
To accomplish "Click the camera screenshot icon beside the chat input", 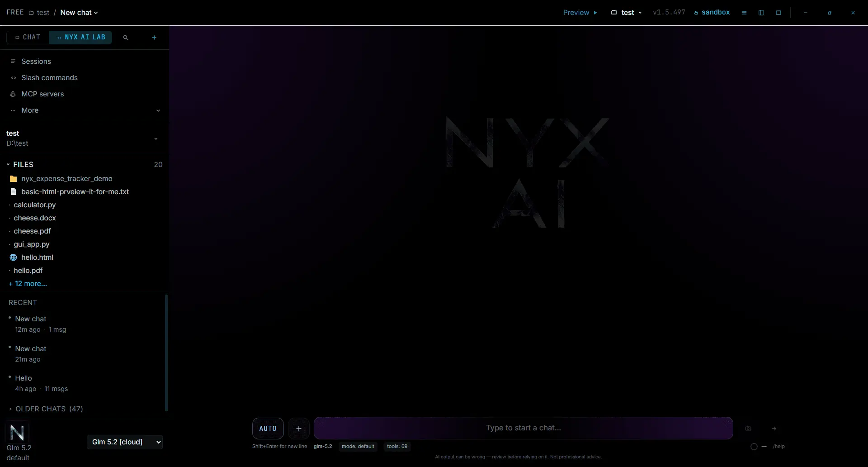I will pos(748,429).
